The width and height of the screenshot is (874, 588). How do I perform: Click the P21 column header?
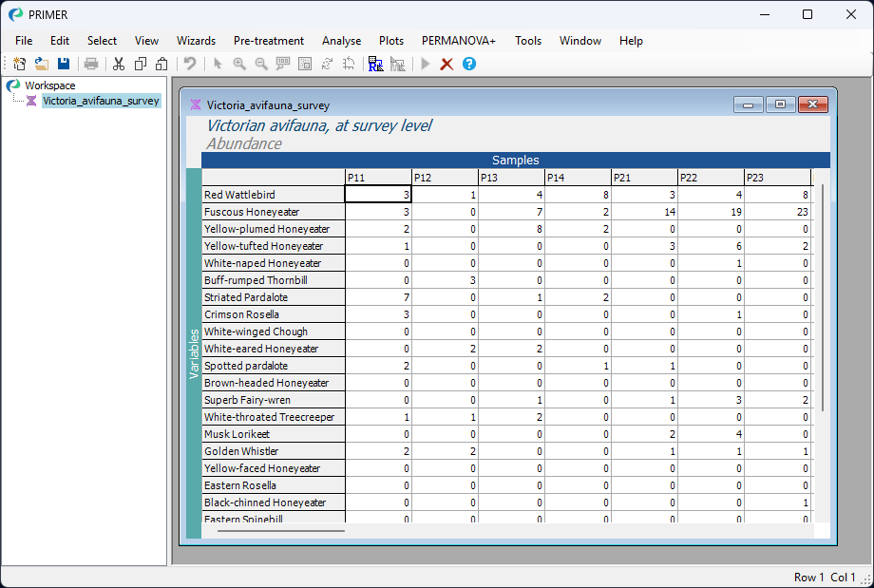[x=616, y=177]
